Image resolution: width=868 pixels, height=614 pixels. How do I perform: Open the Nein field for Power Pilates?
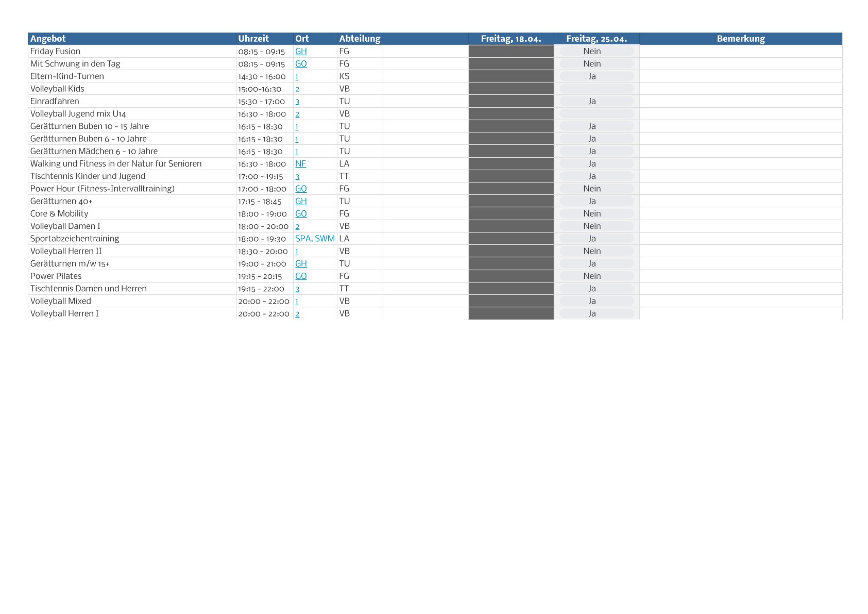coord(597,276)
